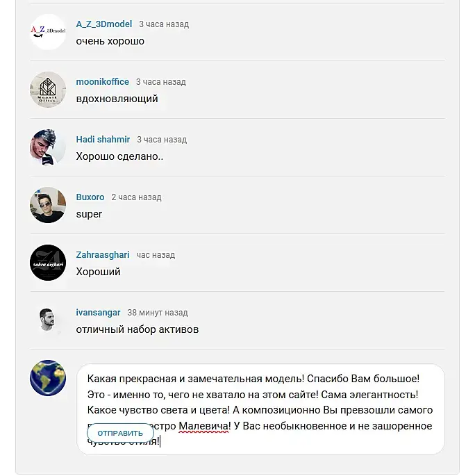Click the globe avatar beside comment box
The width and height of the screenshot is (475, 476).
point(48,378)
